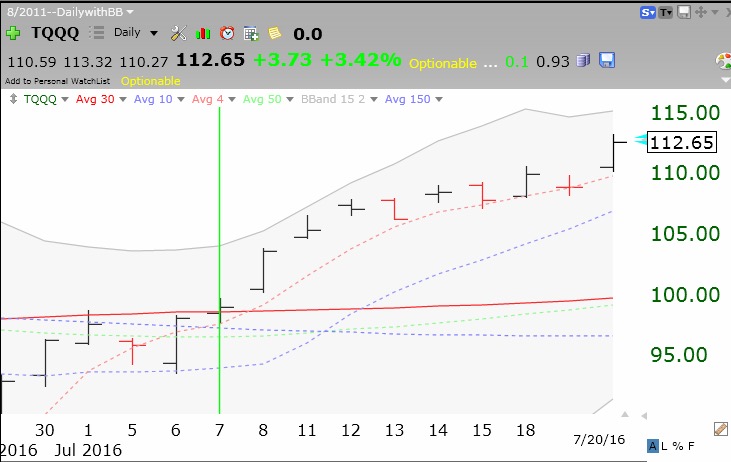Click the 112.65 price box on axis
The image size is (731, 462).
click(682, 143)
